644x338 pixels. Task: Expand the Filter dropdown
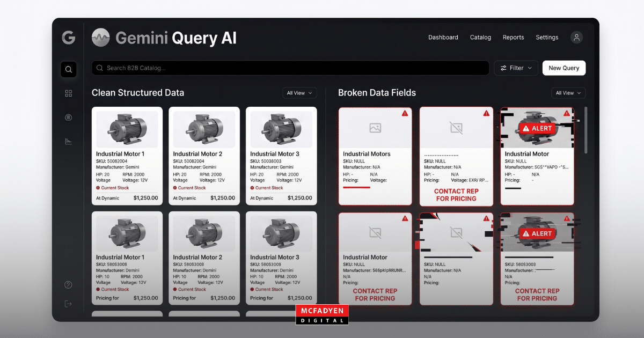pos(516,68)
